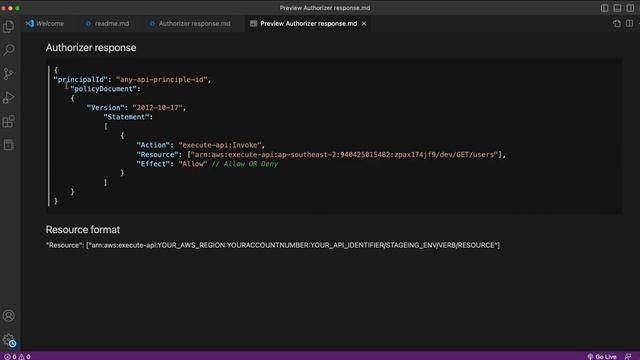Split the editor to the right
This screenshot has width=640, height=360.
click(629, 24)
